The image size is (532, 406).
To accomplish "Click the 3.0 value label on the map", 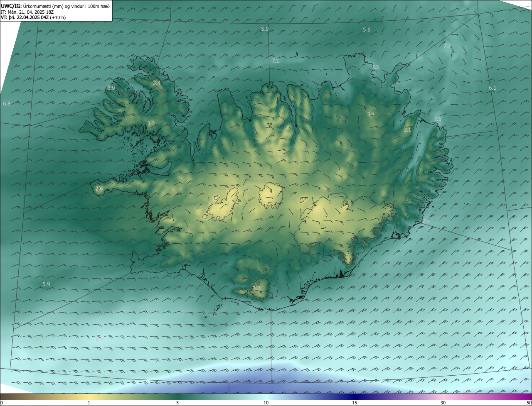I will pyautogui.click(x=256, y=288).
